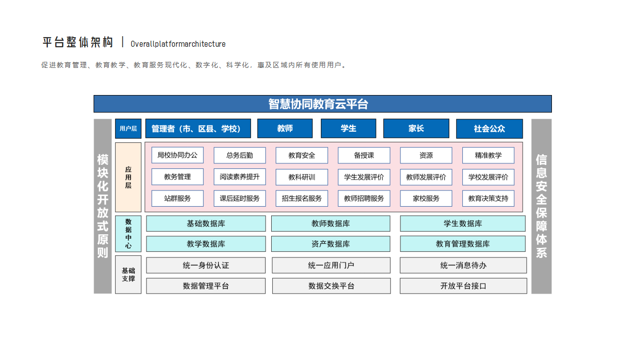
Task: Select the 社会公众 user box
Action: [489, 129]
